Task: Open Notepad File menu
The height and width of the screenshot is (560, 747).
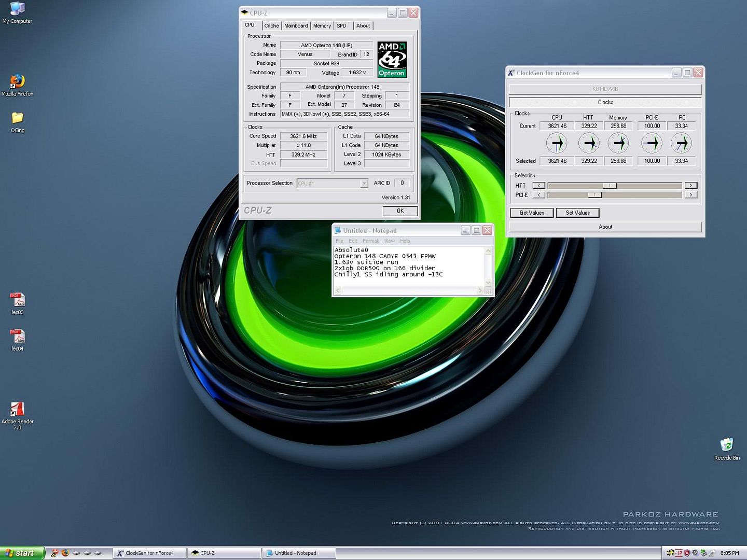Action: [339, 241]
